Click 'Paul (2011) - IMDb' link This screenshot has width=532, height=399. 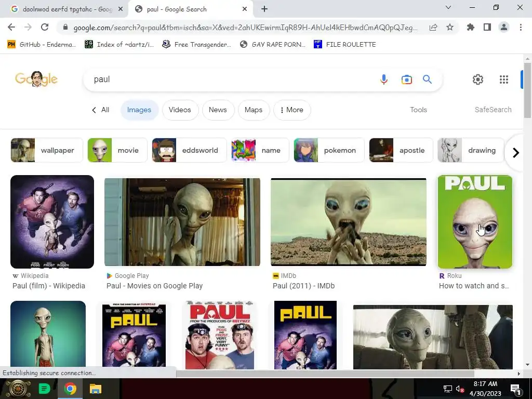pos(303,286)
